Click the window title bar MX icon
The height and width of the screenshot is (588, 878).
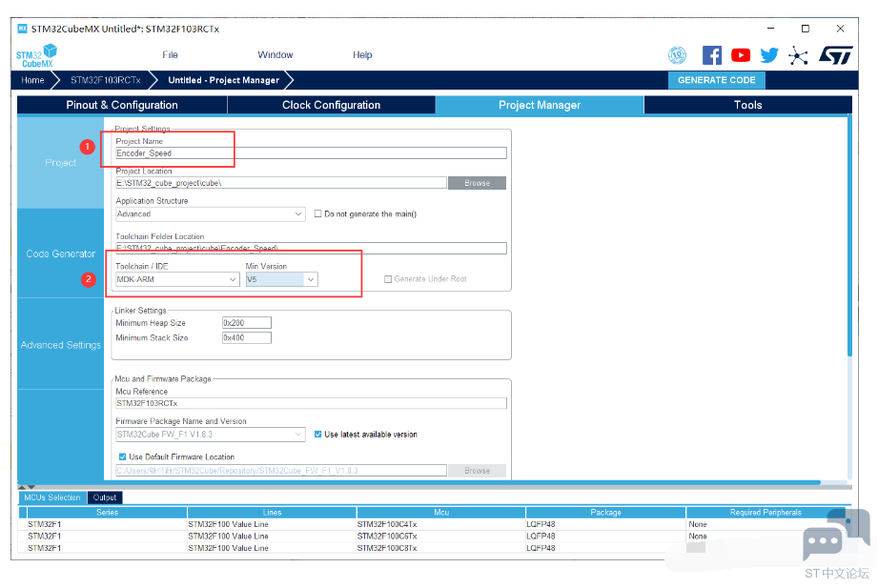[x=22, y=29]
